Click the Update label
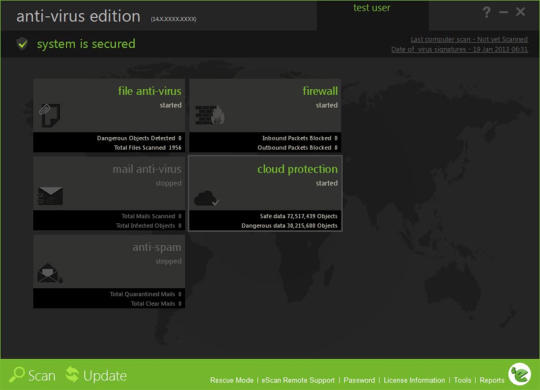This screenshot has width=540, height=390. 105,376
